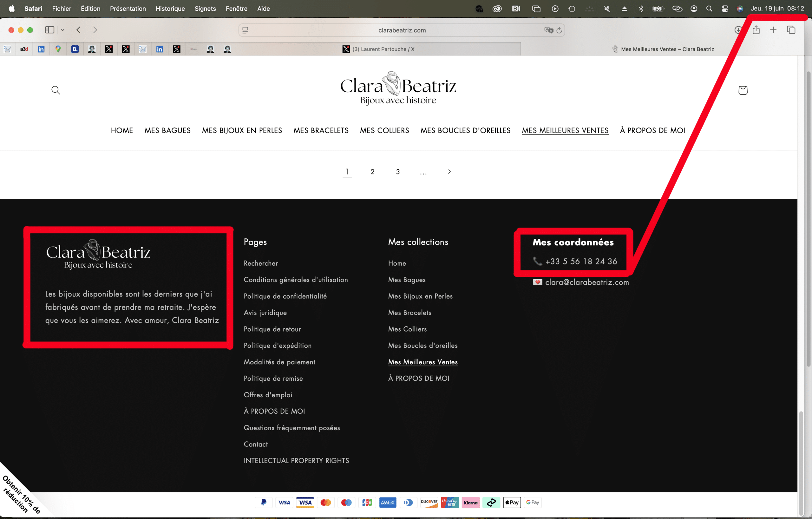Click the date and time clock
Image resolution: width=812 pixels, height=519 pixels.
tap(777, 9)
